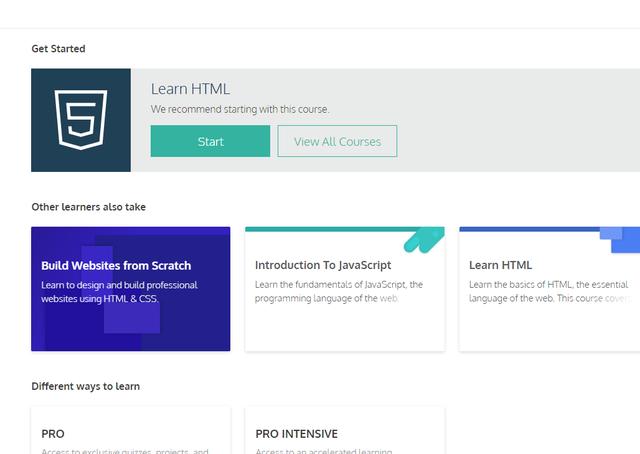Click 'Learn the basics of HTML' description
The image size is (640, 454).
pyautogui.click(x=549, y=291)
